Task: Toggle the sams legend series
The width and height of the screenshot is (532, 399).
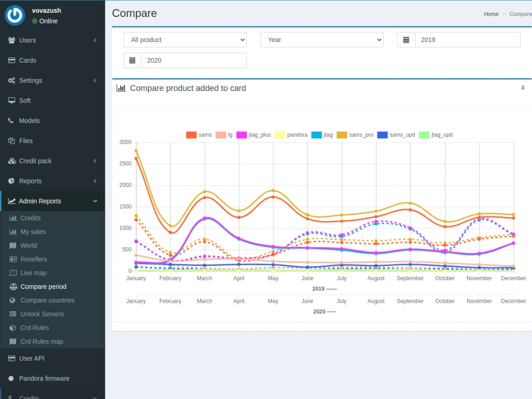Action: tap(199, 135)
